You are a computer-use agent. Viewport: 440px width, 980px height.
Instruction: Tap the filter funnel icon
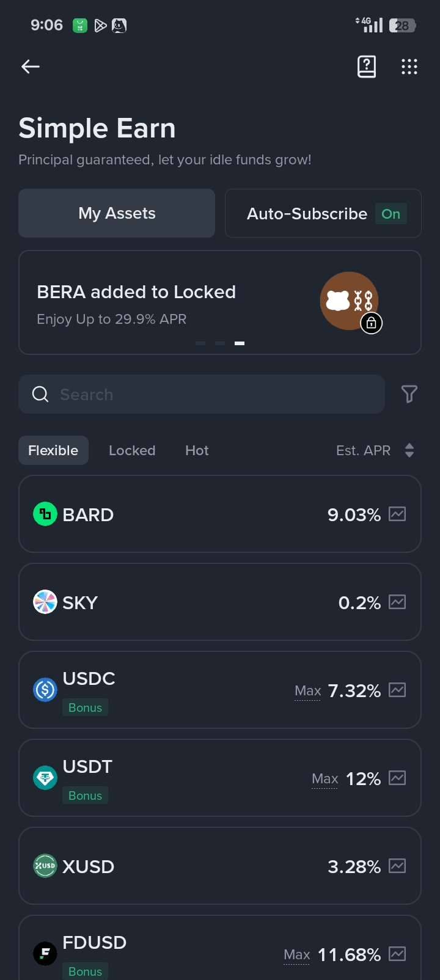(x=409, y=394)
